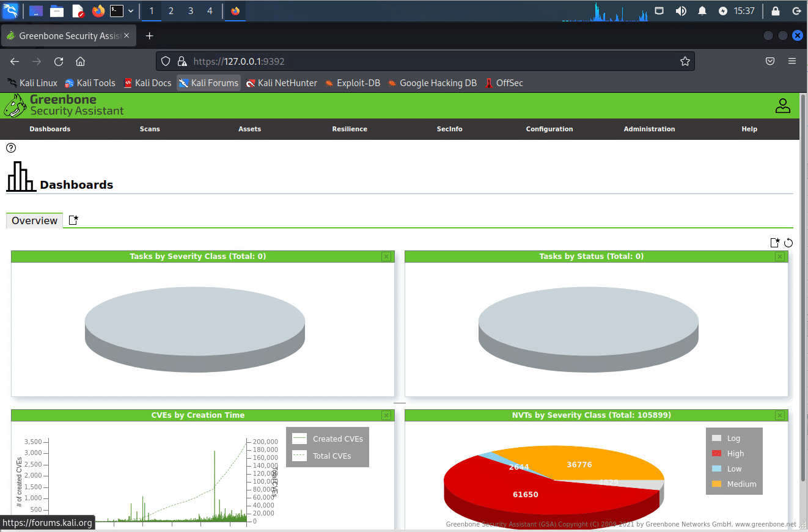Show site security shield information
Image resolution: width=808 pixels, height=532 pixels.
click(x=166, y=61)
